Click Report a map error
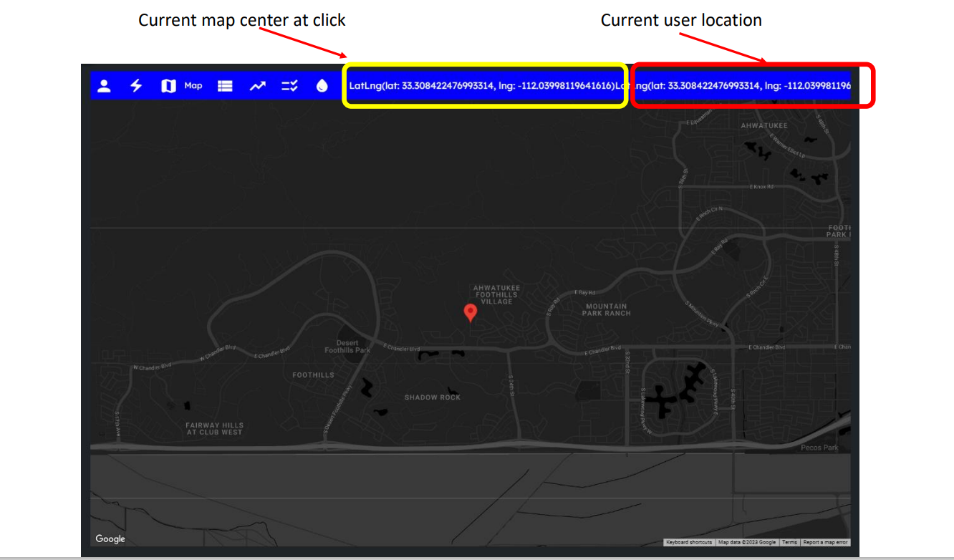954x560 pixels. tap(825, 542)
